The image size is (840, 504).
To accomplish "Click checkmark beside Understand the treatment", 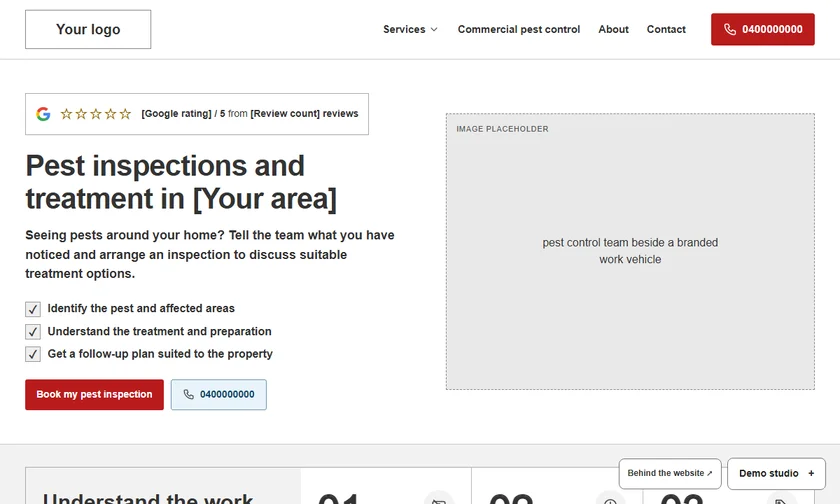I will pyautogui.click(x=33, y=332).
